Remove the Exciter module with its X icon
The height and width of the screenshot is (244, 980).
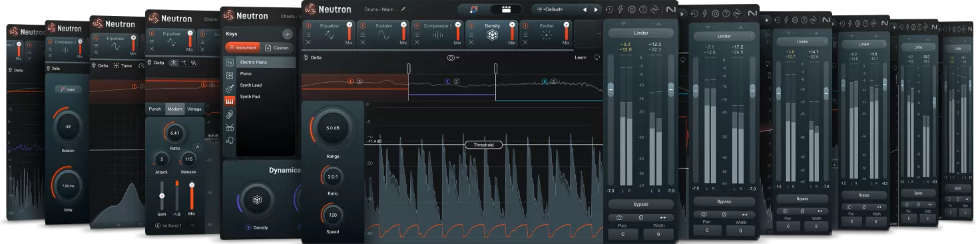(x=525, y=42)
